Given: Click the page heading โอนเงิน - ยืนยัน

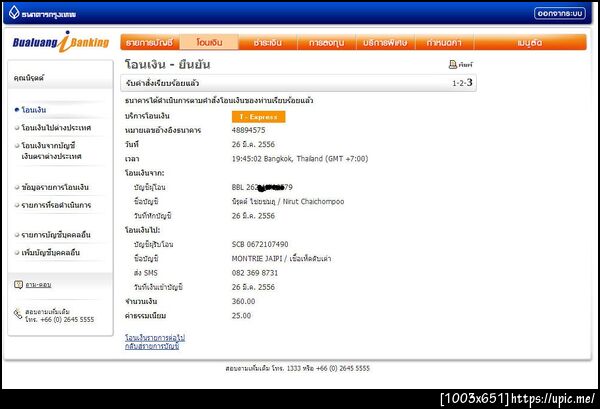Looking at the screenshot, I should pos(167,64).
